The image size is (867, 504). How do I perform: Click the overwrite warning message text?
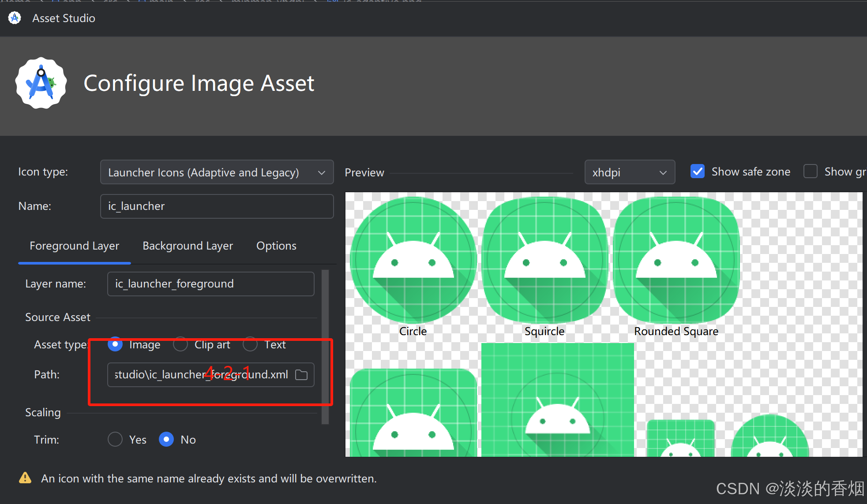tap(209, 478)
